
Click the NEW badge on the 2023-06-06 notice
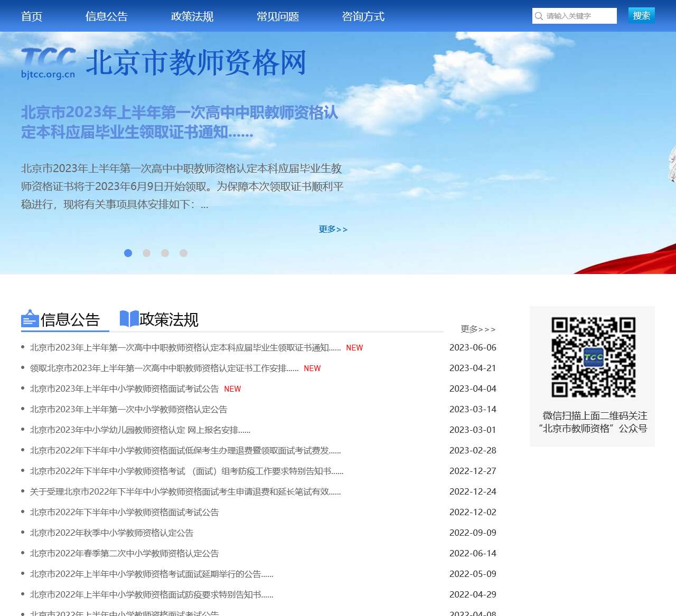354,348
